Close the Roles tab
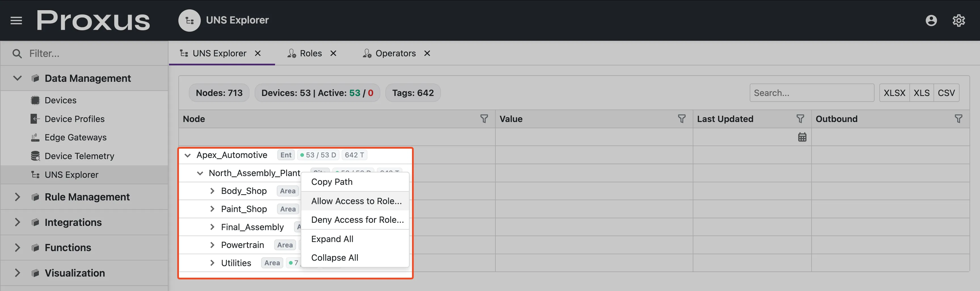This screenshot has height=291, width=980. tap(333, 54)
